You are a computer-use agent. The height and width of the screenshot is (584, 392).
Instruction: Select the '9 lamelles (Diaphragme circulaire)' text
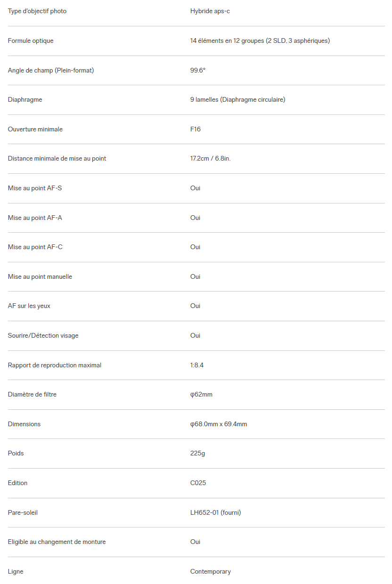pyautogui.click(x=237, y=99)
